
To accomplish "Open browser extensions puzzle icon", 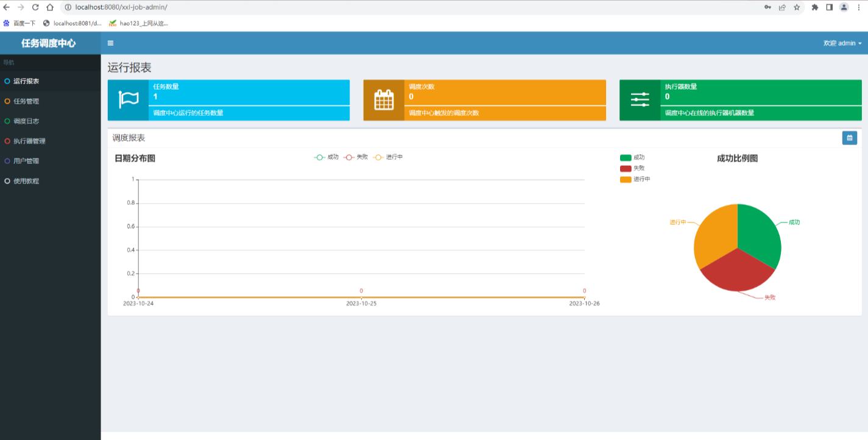I will [x=815, y=7].
